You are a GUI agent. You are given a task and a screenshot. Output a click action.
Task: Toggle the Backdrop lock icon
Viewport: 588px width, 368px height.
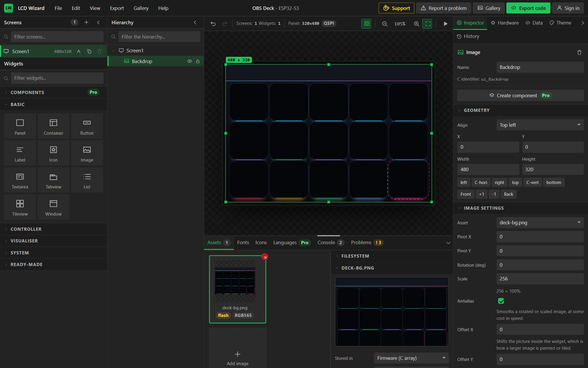198,61
